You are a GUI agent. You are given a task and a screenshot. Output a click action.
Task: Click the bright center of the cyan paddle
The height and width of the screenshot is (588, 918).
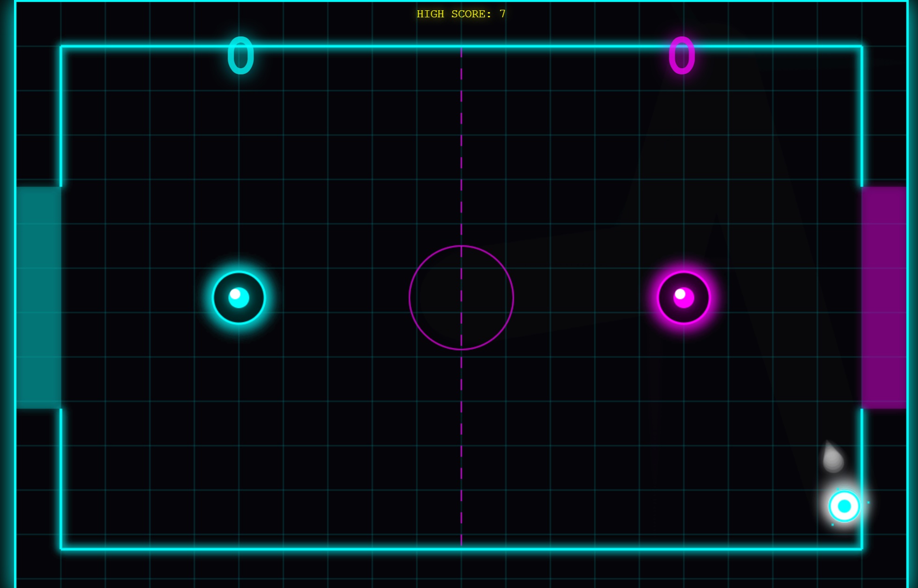pos(239,297)
